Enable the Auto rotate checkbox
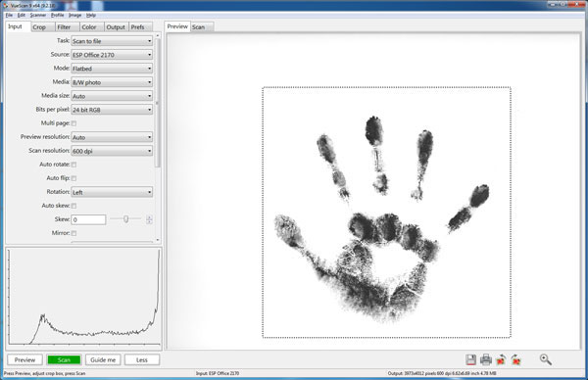588x380 pixels. pos(73,165)
